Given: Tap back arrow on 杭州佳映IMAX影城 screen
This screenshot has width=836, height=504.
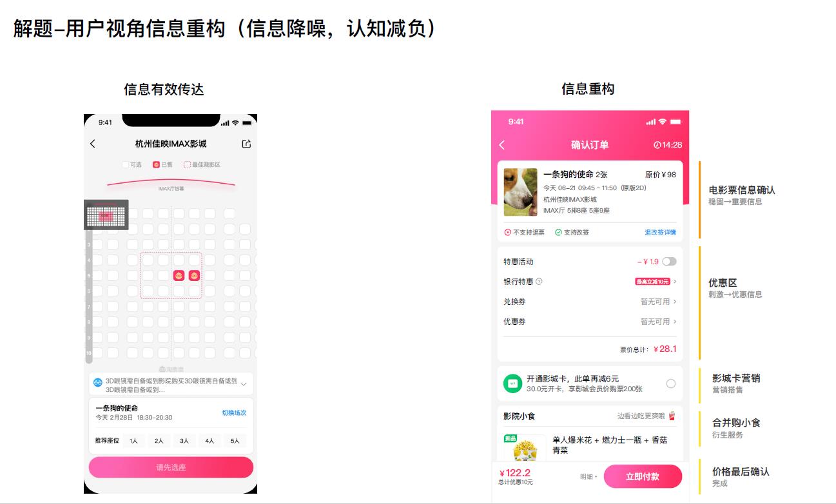Looking at the screenshot, I should click(x=92, y=144).
